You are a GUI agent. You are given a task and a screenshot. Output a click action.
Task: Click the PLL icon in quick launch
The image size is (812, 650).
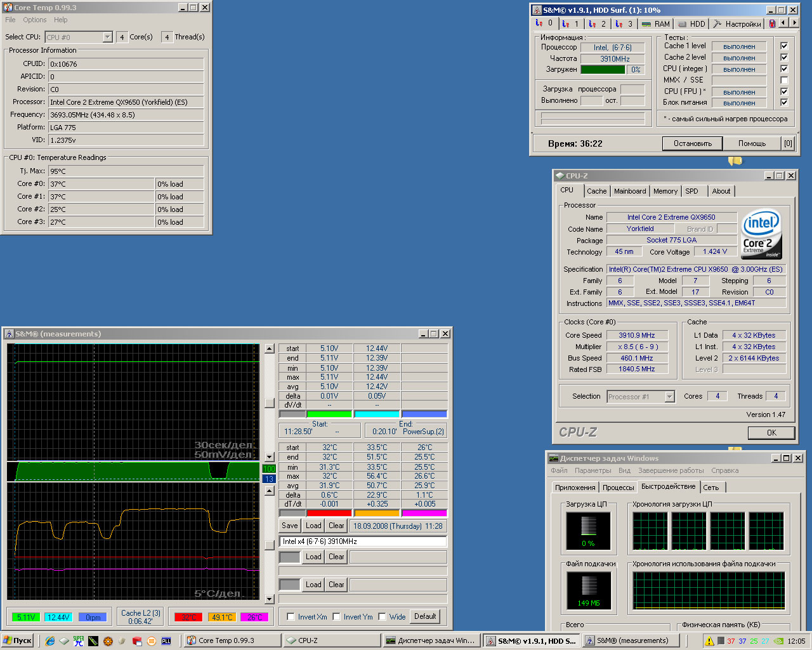point(167,641)
